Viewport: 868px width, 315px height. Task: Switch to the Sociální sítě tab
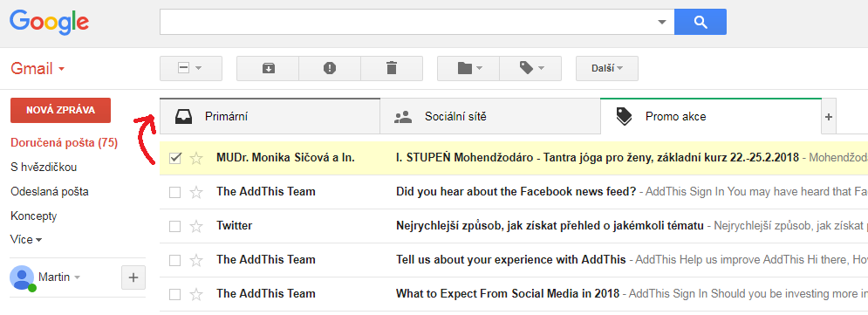tap(490, 116)
